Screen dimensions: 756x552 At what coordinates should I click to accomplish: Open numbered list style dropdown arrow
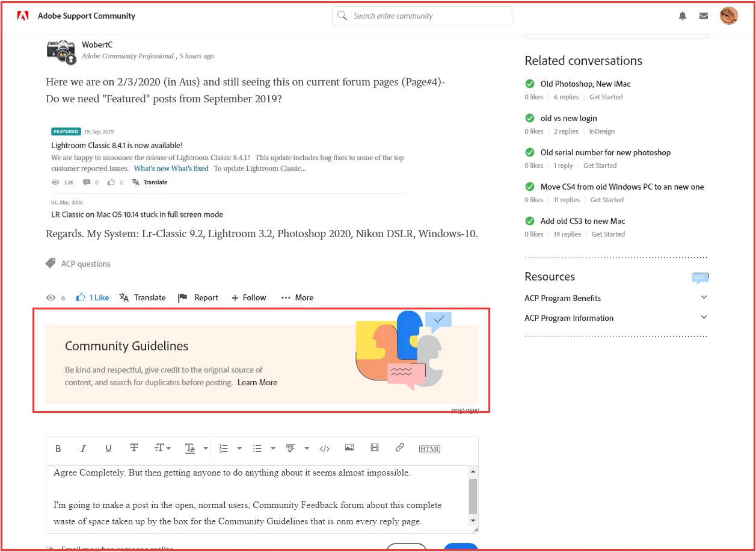[239, 448]
